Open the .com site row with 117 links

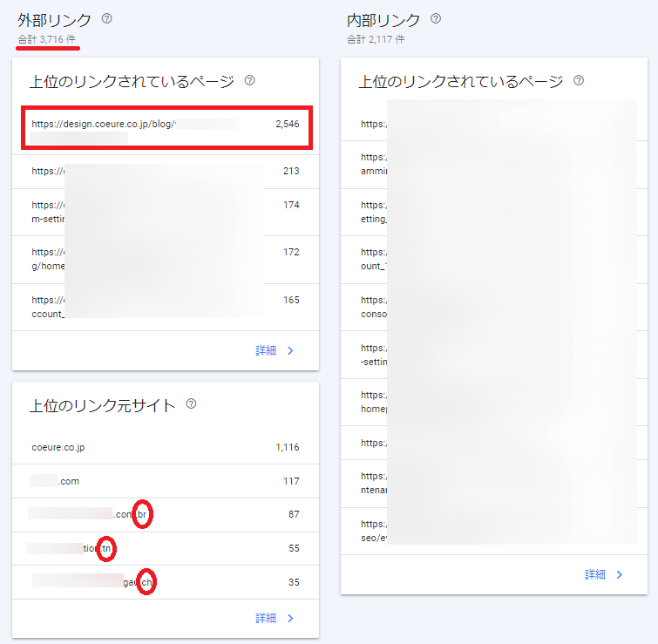pyautogui.click(x=166, y=481)
